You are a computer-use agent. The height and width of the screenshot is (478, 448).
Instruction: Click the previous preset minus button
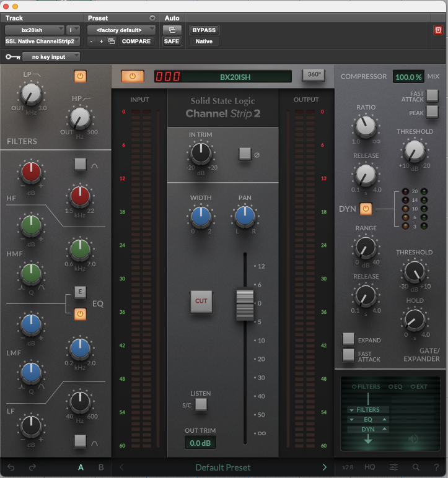(x=91, y=41)
